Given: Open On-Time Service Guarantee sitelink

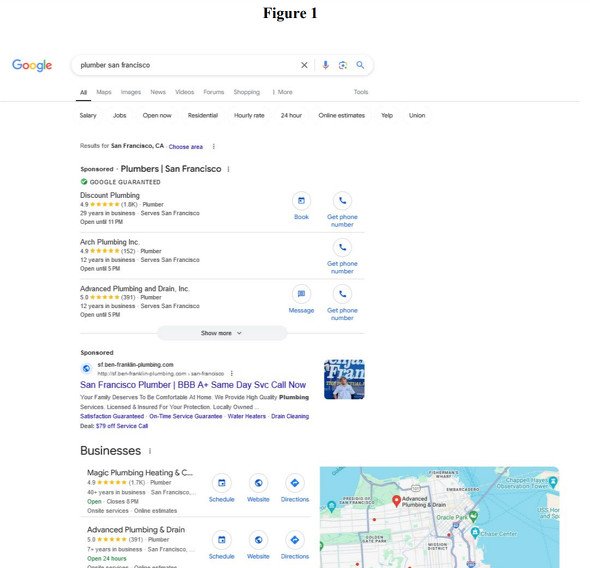Looking at the screenshot, I should 186,416.
